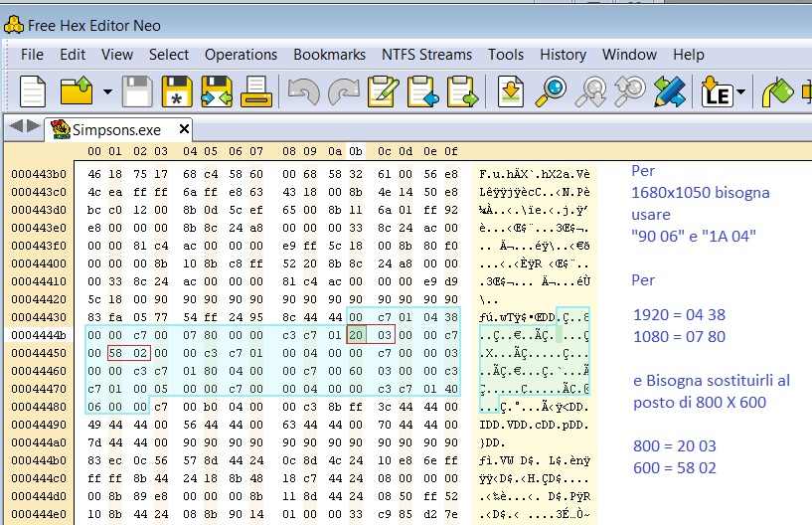812x525 pixels.
Task: Create a new file with the blank page icon
Action: tap(33, 91)
